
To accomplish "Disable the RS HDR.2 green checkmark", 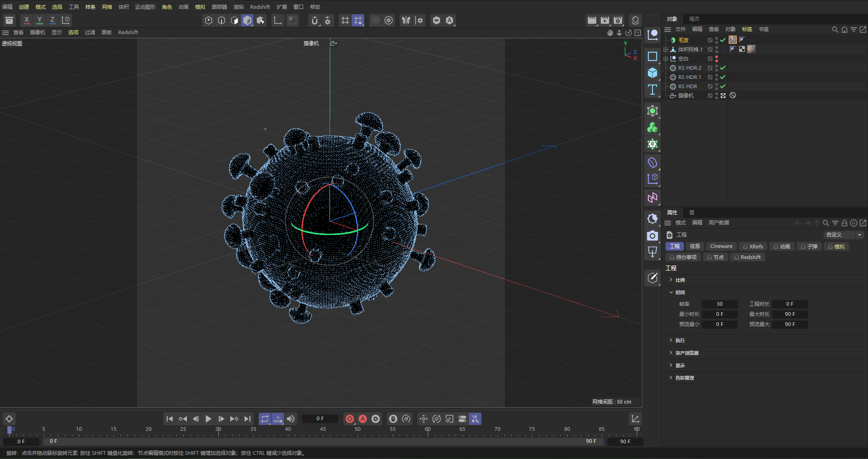I will coord(723,68).
